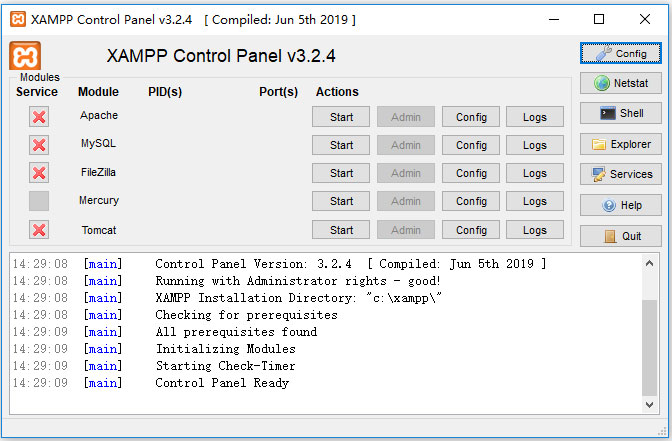Click the XAMPP logo in the title bar
Screen dimensions: 672x441
tap(18, 19)
